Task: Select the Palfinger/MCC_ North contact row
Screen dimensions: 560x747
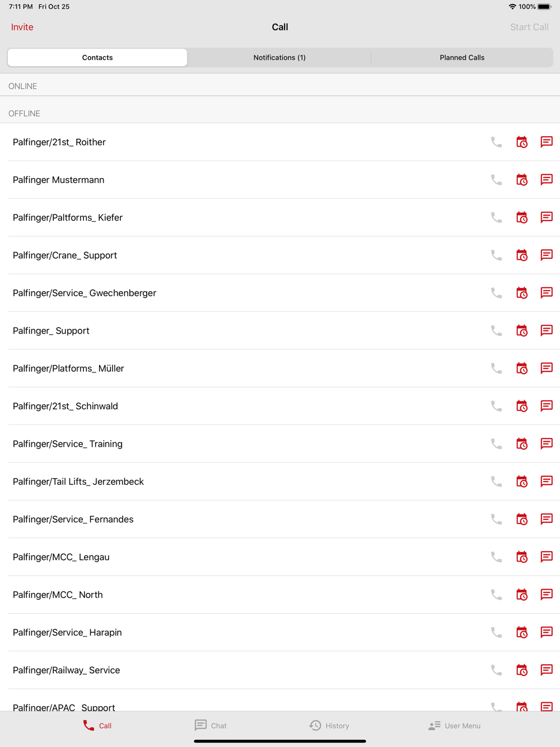Action: [x=280, y=595]
